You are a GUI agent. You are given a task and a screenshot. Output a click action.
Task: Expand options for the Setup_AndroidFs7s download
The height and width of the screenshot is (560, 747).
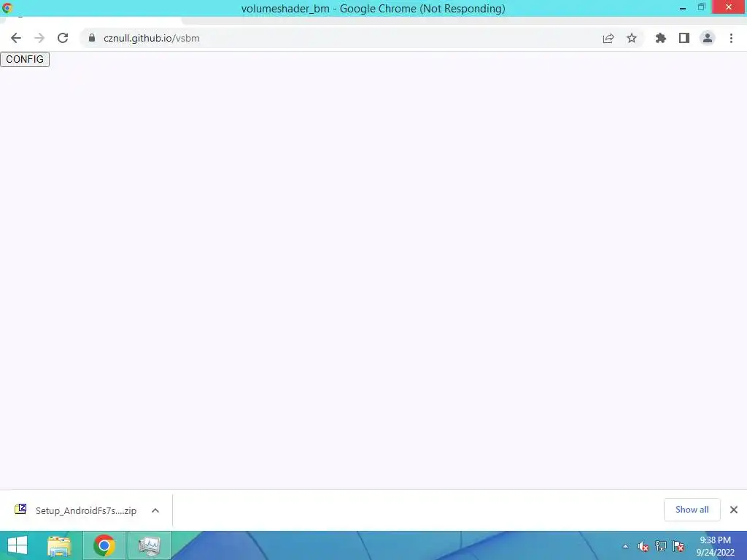[x=155, y=510]
